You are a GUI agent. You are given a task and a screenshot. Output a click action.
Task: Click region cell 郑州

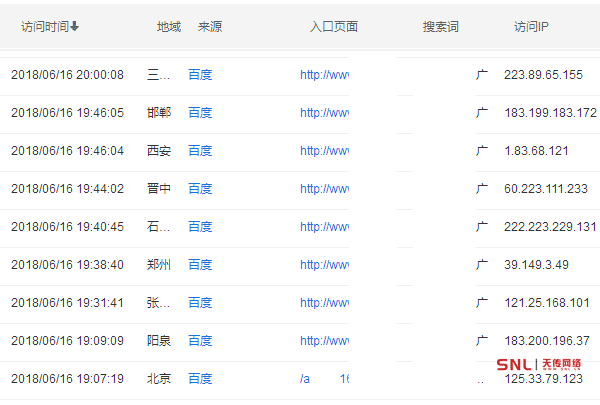pyautogui.click(x=159, y=265)
